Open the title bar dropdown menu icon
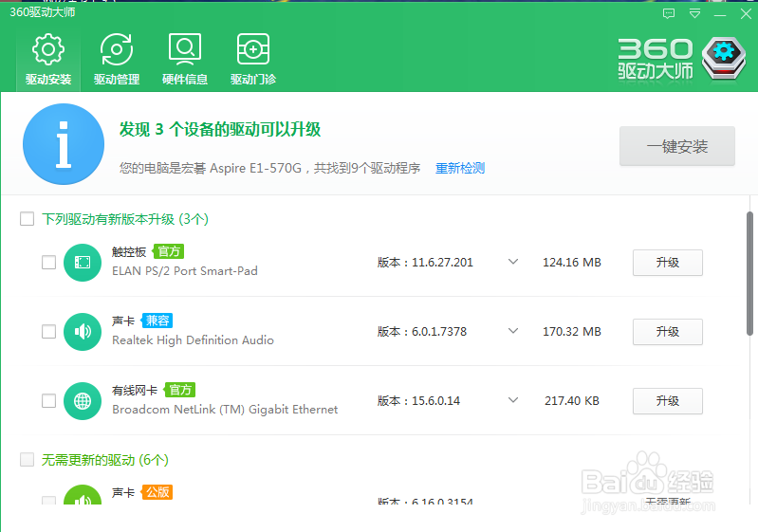The image size is (758, 532). [x=694, y=13]
